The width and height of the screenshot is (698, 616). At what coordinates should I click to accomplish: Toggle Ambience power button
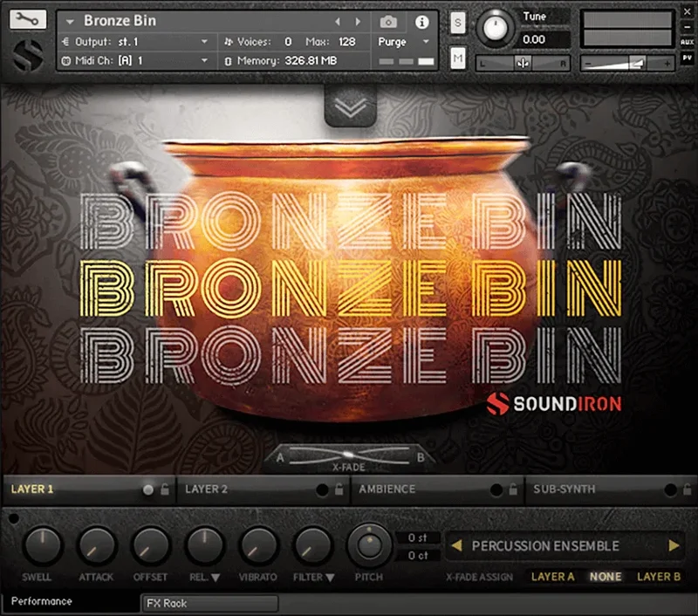pos(496,490)
